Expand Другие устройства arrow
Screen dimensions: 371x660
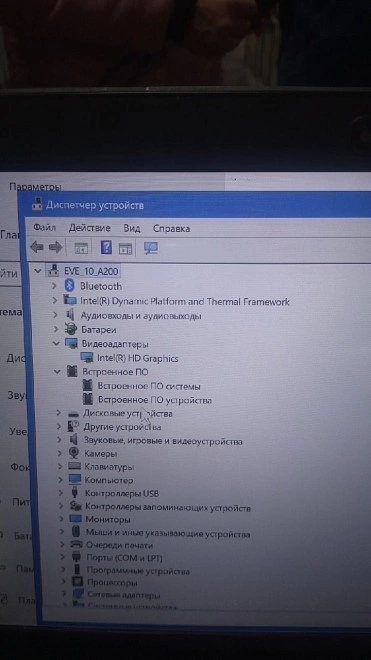pyautogui.click(x=59, y=427)
